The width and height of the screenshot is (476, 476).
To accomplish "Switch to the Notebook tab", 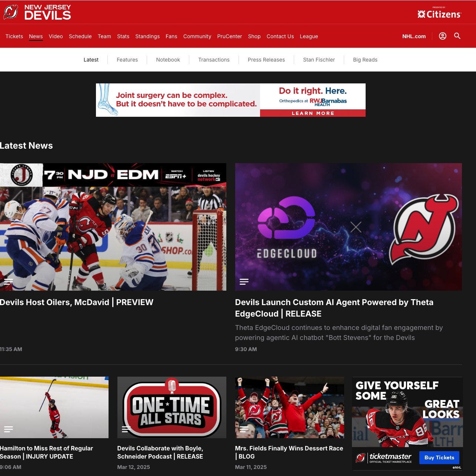I will click(x=168, y=60).
